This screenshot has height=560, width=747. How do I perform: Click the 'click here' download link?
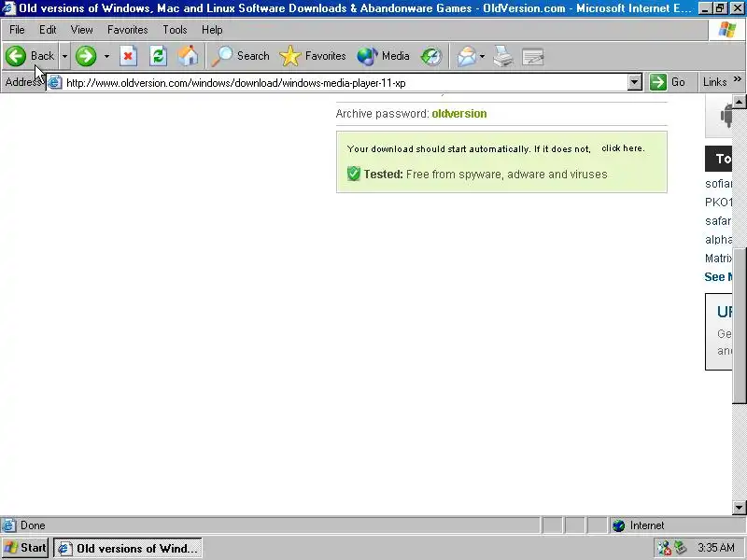(x=623, y=148)
